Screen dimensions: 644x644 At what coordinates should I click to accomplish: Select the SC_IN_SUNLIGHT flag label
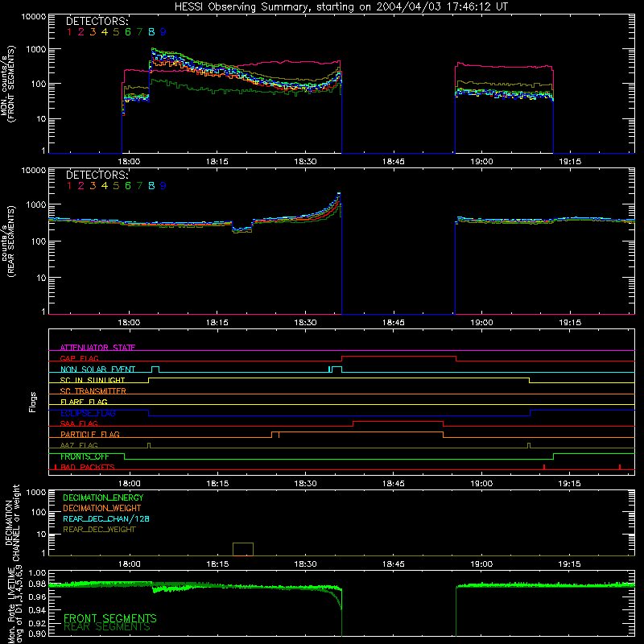pyautogui.click(x=93, y=380)
